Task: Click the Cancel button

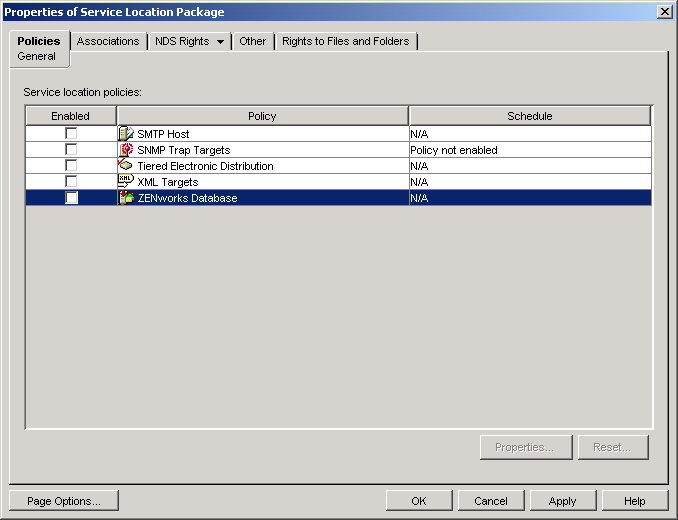Action: pyautogui.click(x=491, y=501)
